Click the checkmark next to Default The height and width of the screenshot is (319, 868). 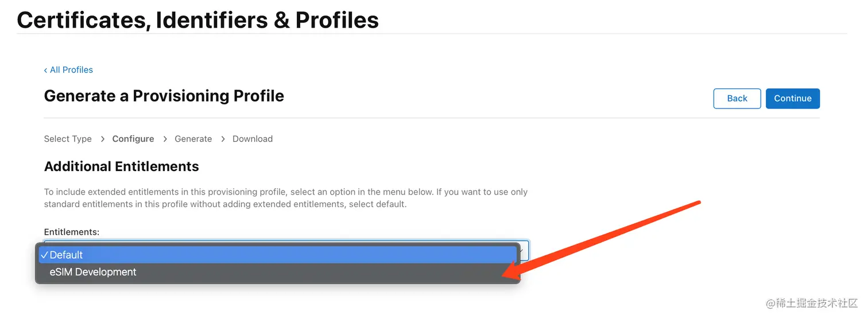tap(44, 255)
